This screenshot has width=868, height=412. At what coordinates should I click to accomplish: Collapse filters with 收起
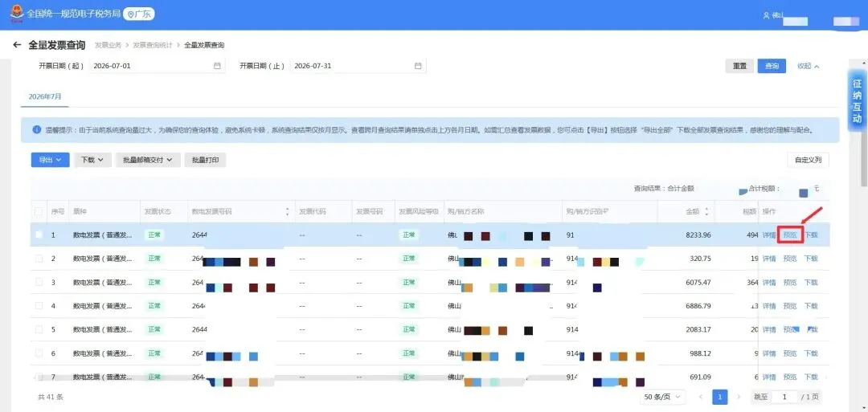[808, 66]
